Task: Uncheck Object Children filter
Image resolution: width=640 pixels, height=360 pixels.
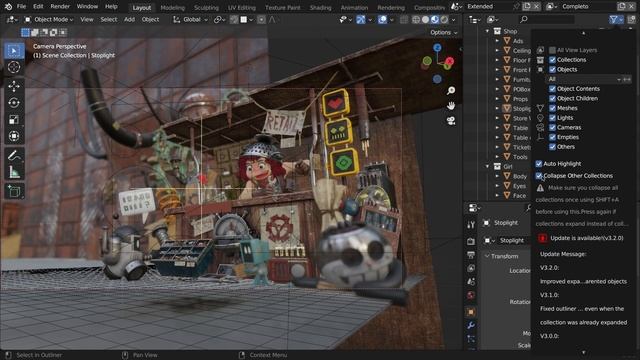Action: point(552,98)
